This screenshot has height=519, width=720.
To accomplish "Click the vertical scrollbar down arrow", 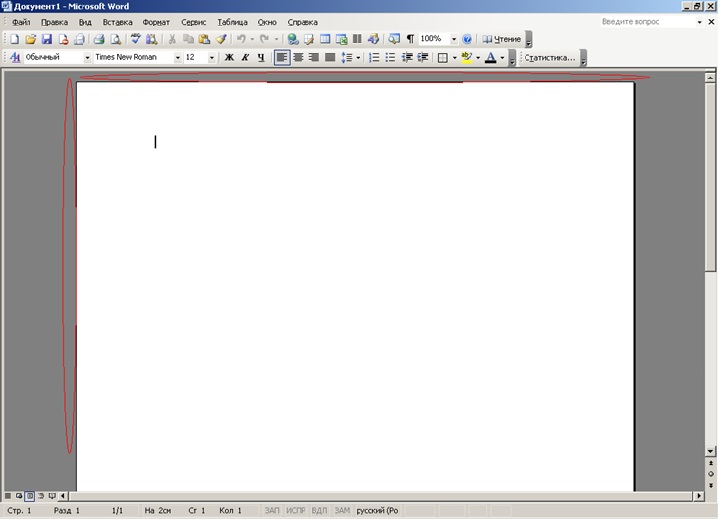I will tap(711, 451).
